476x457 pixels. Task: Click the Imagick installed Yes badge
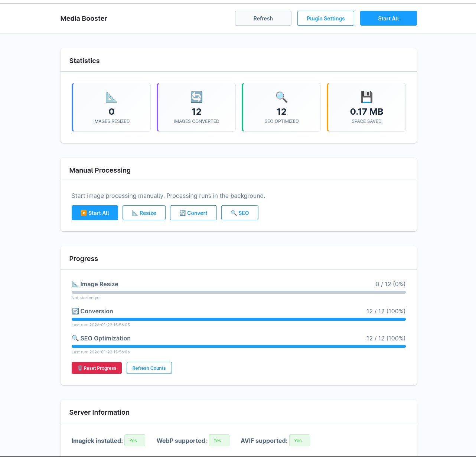coord(134,440)
